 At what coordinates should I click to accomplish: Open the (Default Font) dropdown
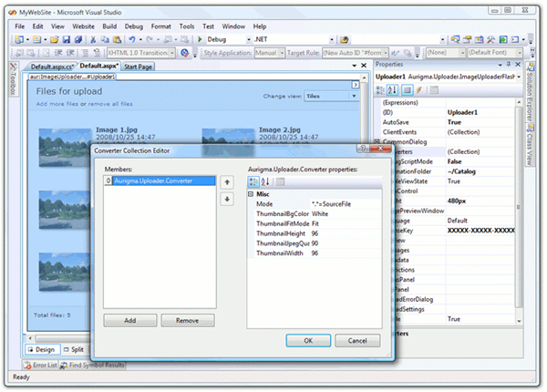pyautogui.click(x=520, y=53)
